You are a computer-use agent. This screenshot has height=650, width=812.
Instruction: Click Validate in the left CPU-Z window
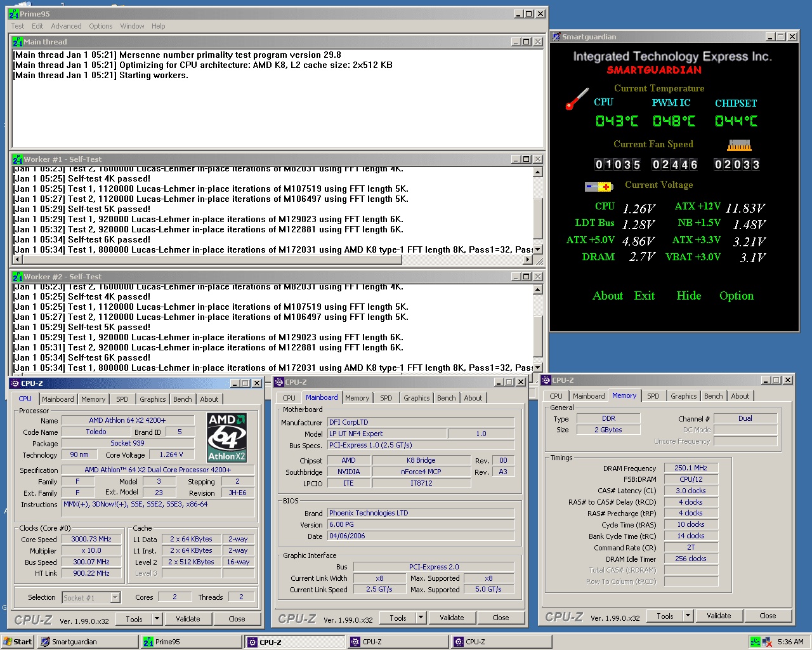[x=188, y=619]
